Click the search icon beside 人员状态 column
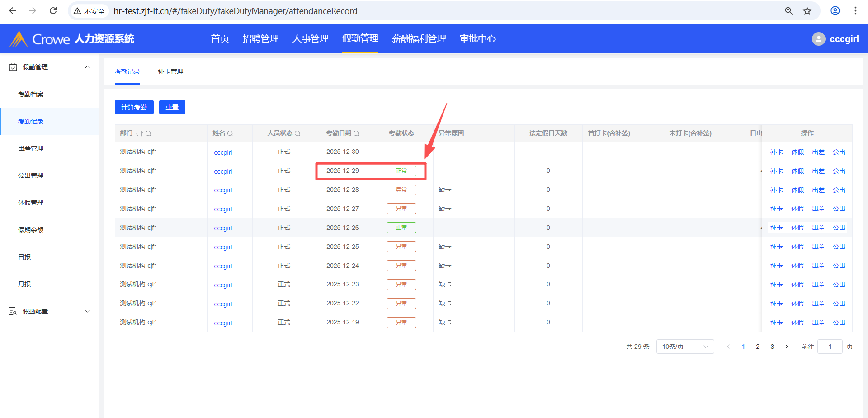The image size is (868, 418). (x=297, y=133)
